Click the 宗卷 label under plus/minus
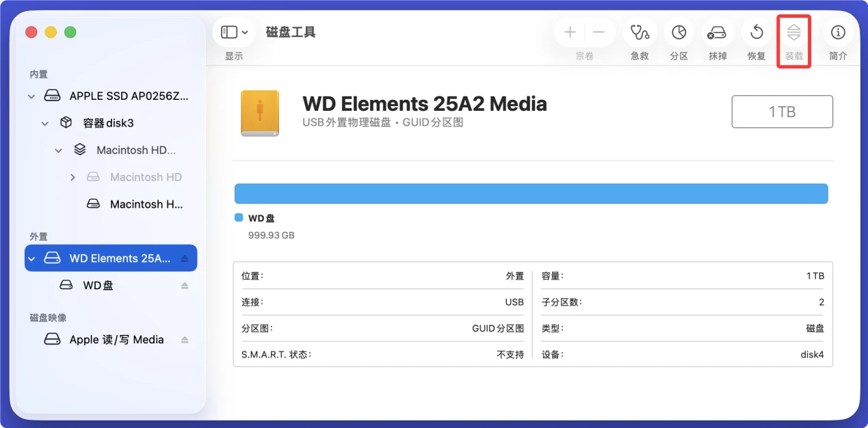Image resolution: width=868 pixels, height=428 pixels. (x=585, y=56)
